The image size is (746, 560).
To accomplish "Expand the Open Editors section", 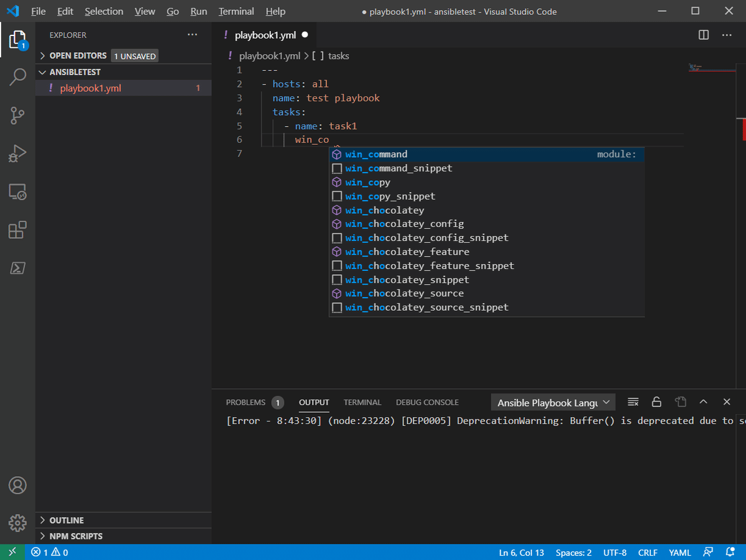I will (123, 56).
